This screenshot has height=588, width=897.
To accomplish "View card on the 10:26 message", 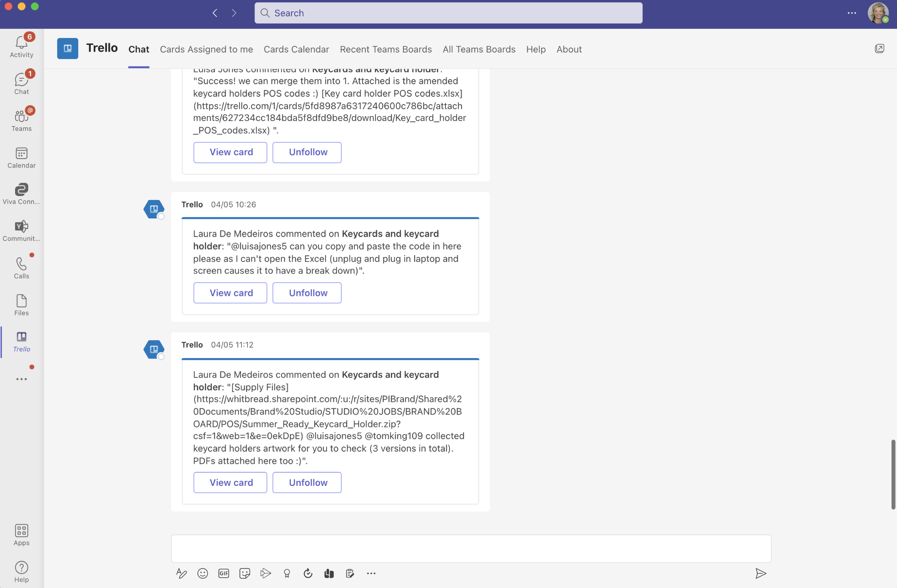I will 230,293.
